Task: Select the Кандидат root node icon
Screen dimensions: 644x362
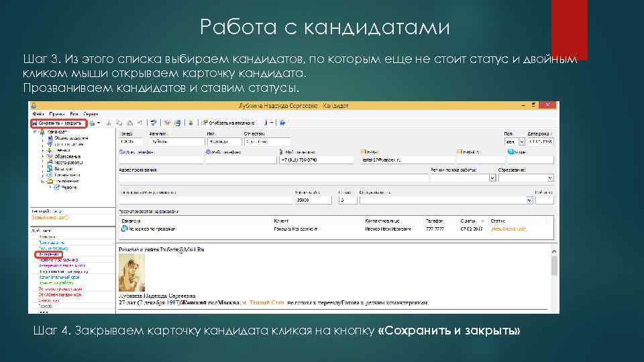Action: [42, 132]
